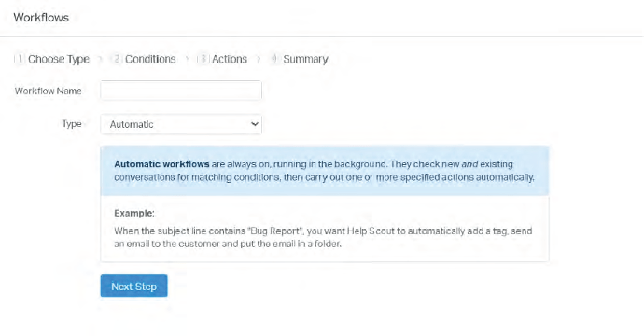Click the blue Automatic workflows info box
The width and height of the screenshot is (644, 336).
pos(325,171)
